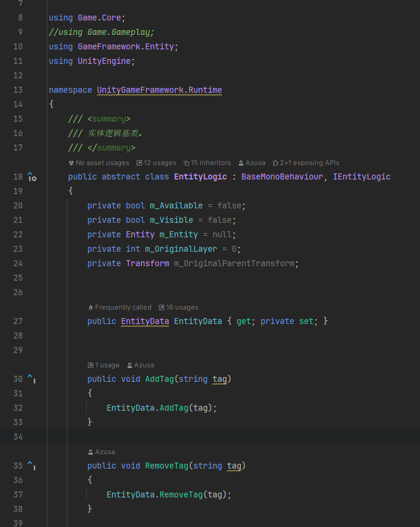This screenshot has width=420, height=527.
Task: Click 'Game.Core' in the using directive
Action: pyautogui.click(x=99, y=18)
